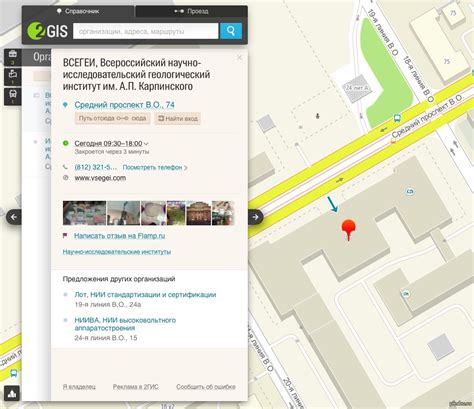Open the buildings sidebar icon
The image size is (474, 409).
click(13, 77)
